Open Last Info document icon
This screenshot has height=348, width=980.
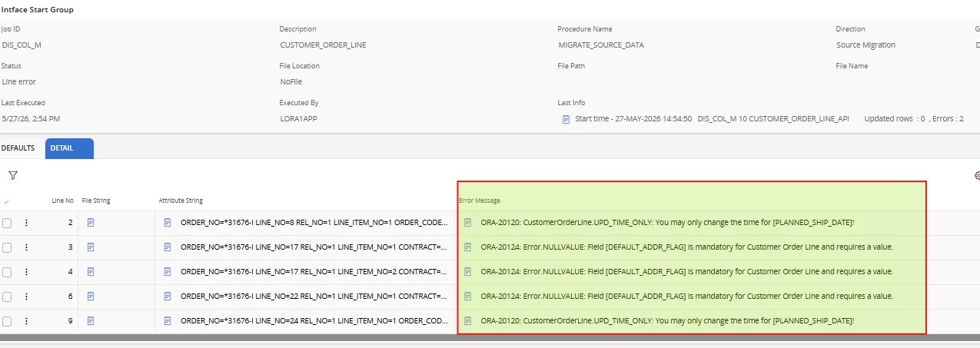point(566,119)
